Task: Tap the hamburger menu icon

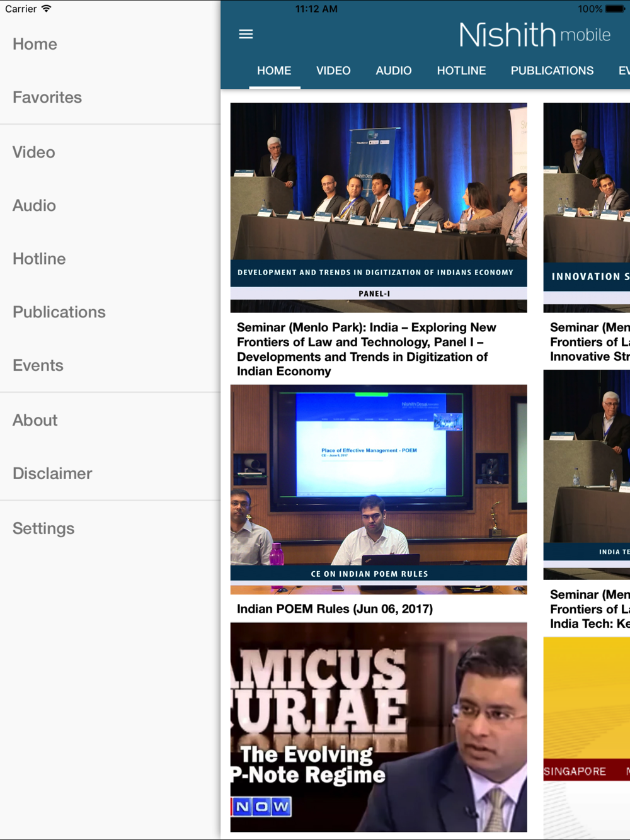Action: pyautogui.click(x=246, y=34)
